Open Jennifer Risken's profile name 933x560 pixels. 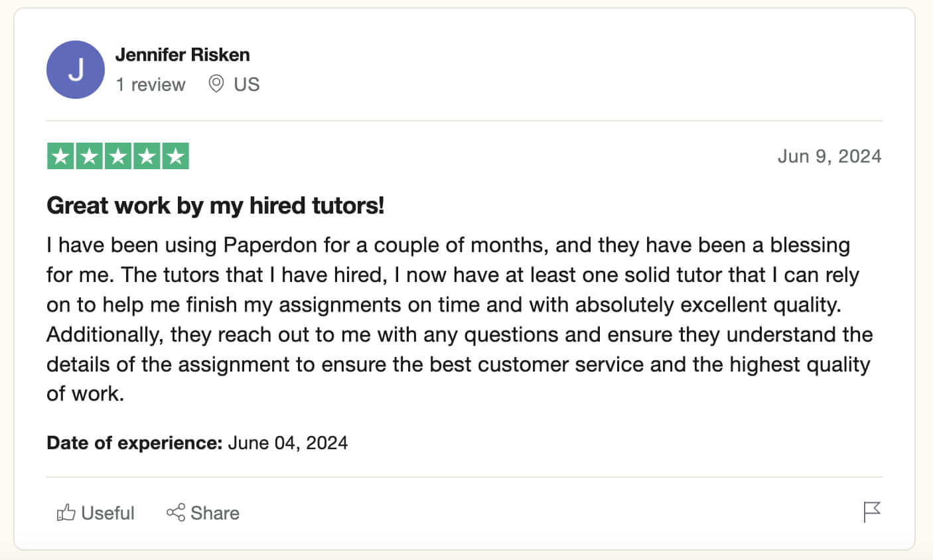[x=182, y=55]
